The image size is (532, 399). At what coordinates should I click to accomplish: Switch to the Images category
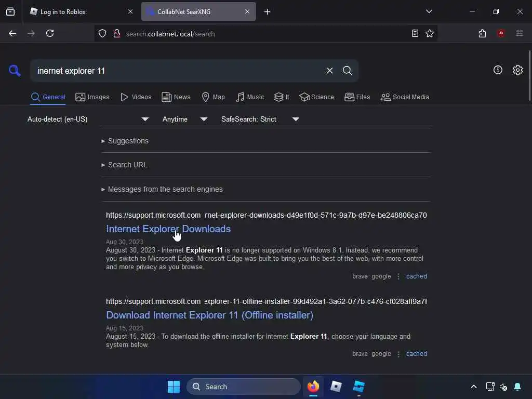92,97
